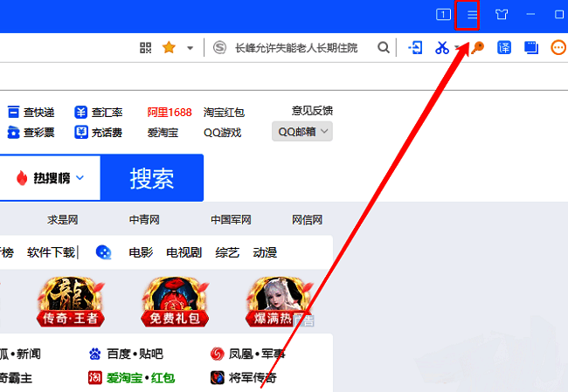Screen dimensions: 568x392
Task: Open the browser hamburger main menu
Action: coord(472,15)
